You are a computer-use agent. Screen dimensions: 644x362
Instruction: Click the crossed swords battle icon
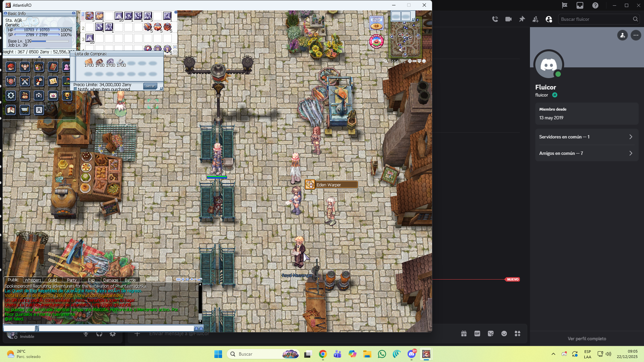point(25,81)
